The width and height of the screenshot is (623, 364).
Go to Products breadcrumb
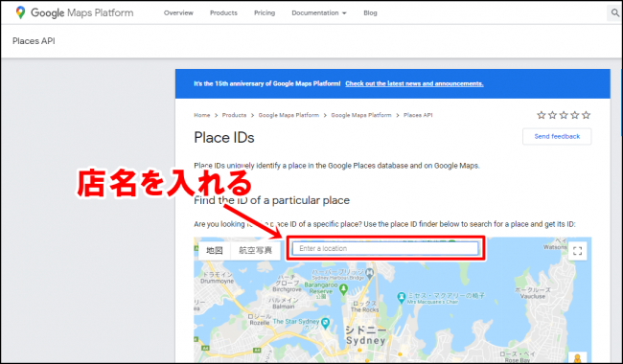[x=234, y=115]
